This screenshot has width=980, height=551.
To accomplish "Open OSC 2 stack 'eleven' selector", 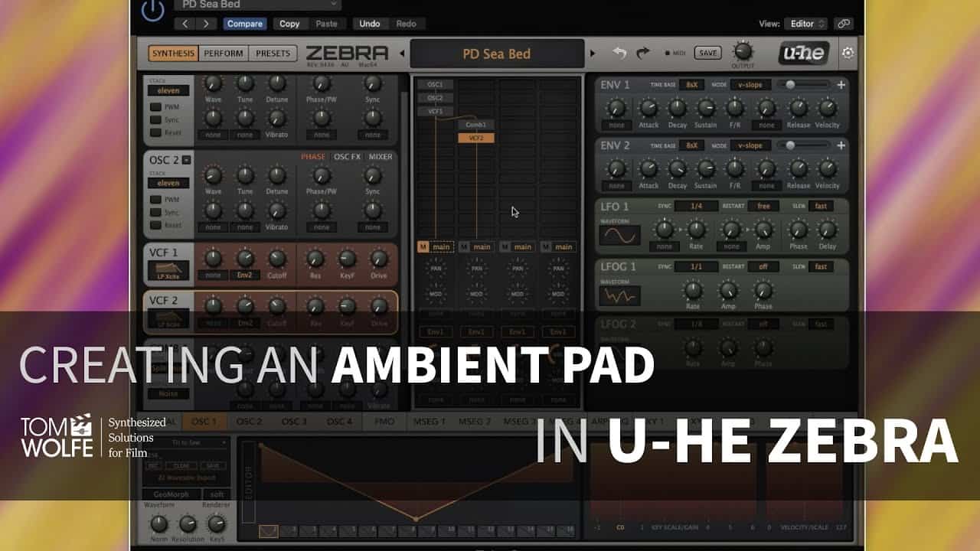I will coord(168,184).
